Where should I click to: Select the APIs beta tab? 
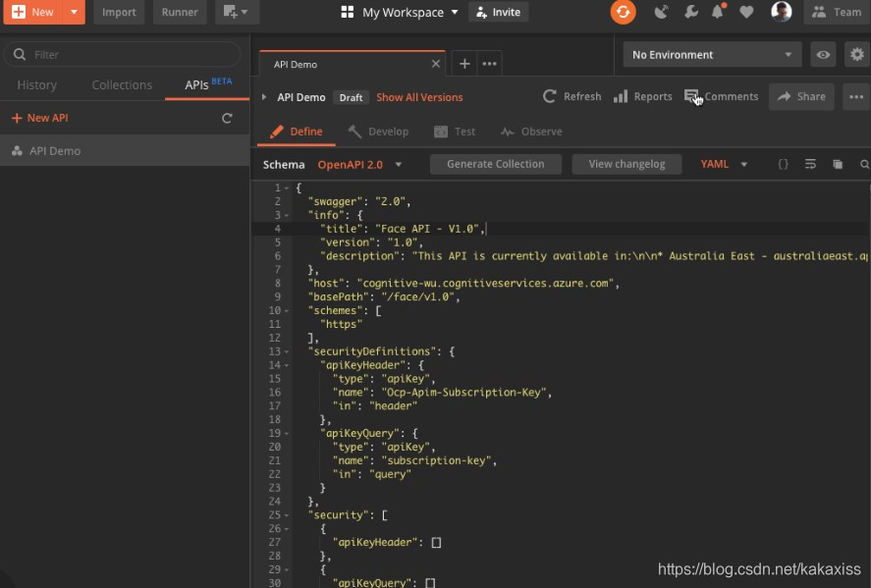[208, 84]
